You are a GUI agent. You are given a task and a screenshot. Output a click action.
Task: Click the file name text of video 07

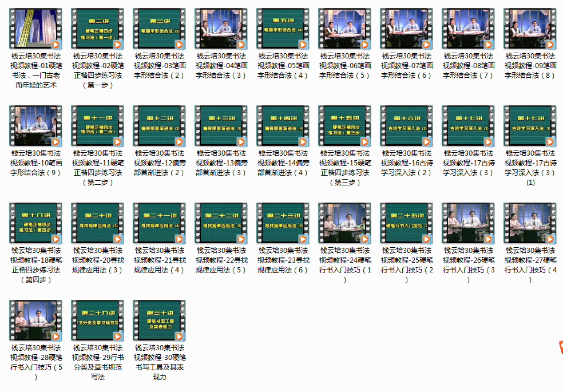[x=406, y=65]
